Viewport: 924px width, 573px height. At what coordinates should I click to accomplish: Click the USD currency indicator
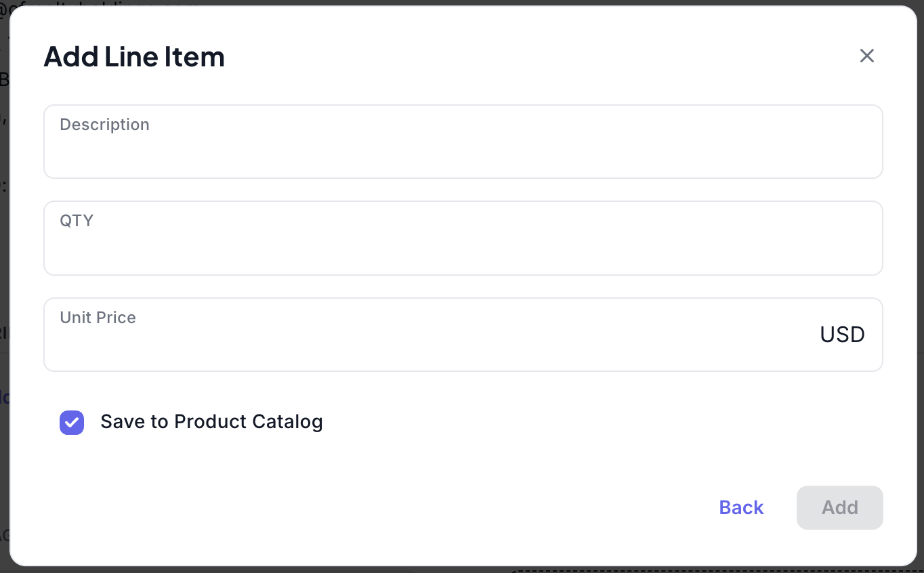click(x=842, y=335)
